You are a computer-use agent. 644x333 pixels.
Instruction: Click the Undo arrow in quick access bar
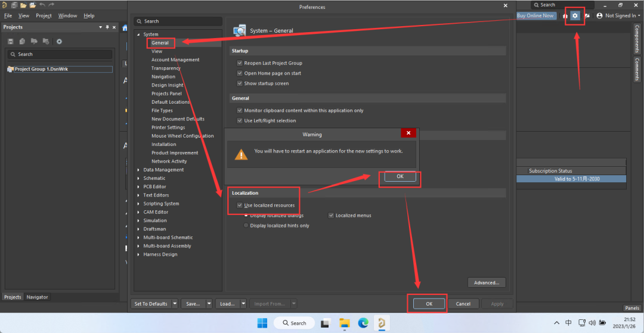click(x=42, y=5)
